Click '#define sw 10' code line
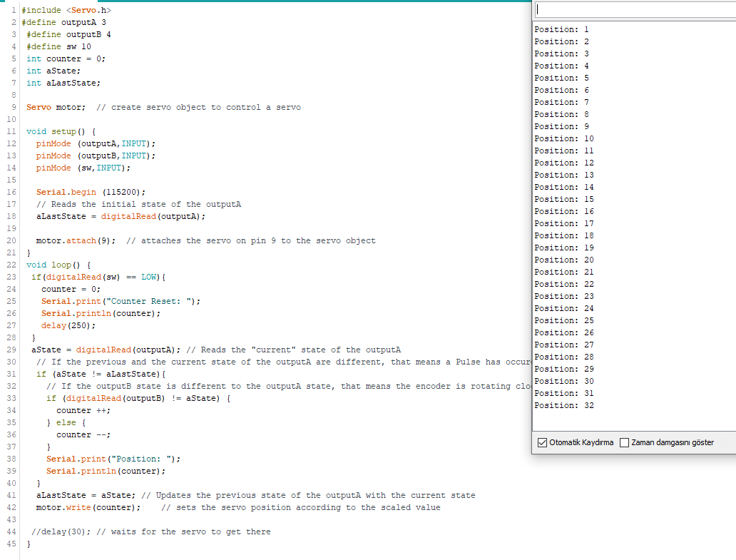The image size is (736, 560). point(58,47)
